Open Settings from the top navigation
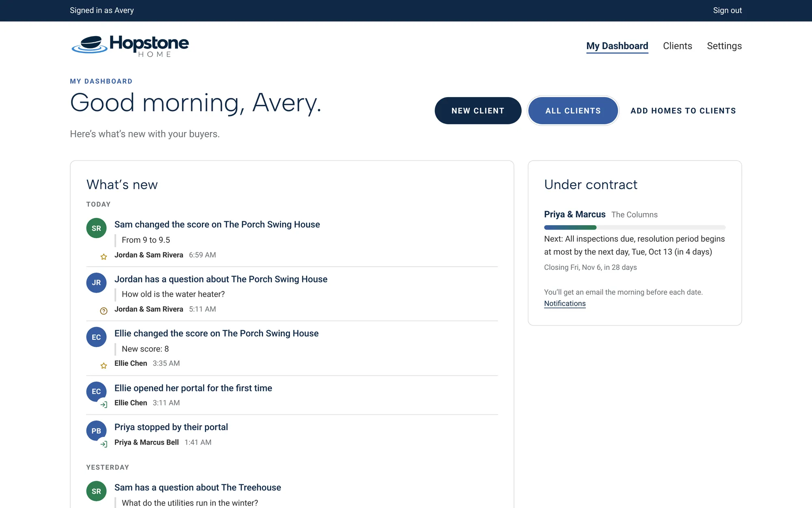Screen dimensions: 812x508 [724, 46]
